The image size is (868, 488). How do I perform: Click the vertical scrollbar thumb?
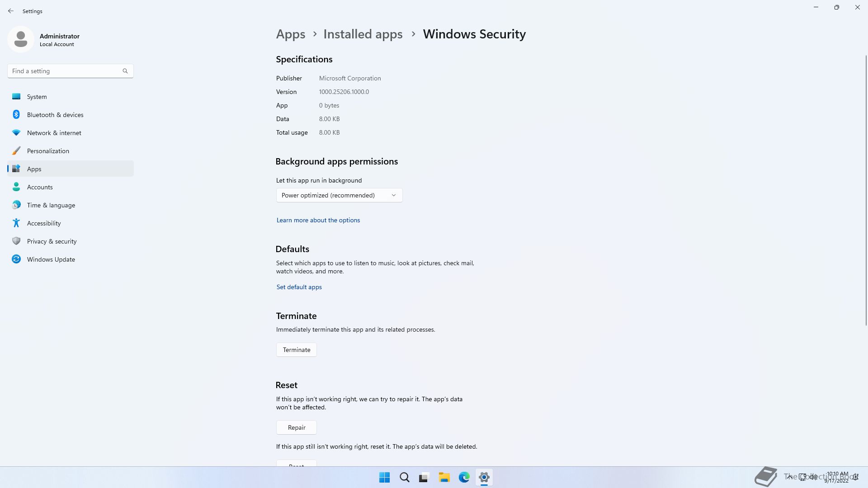tap(866, 190)
